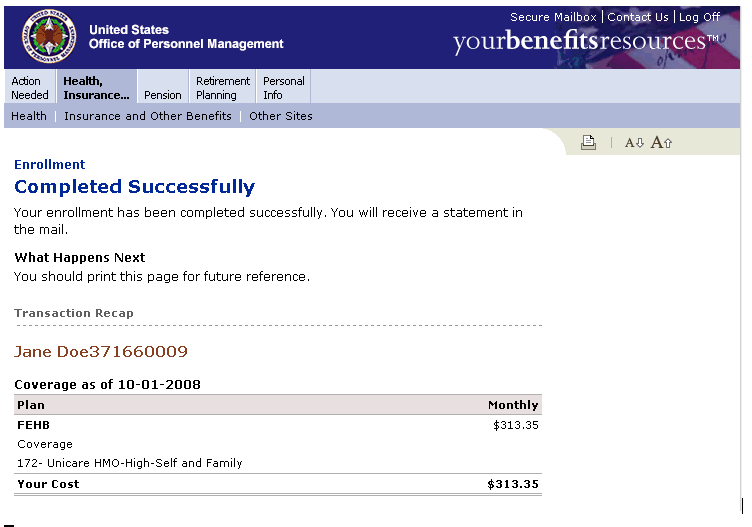The image size is (752, 527).
Task: Select Insurance and Other Benefits submenu
Action: click(x=148, y=116)
